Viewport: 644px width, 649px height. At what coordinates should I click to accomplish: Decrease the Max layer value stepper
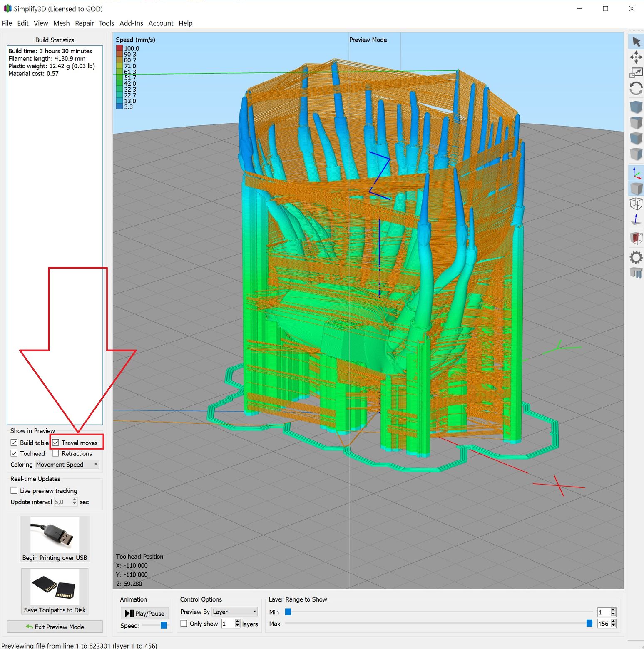coord(613,626)
